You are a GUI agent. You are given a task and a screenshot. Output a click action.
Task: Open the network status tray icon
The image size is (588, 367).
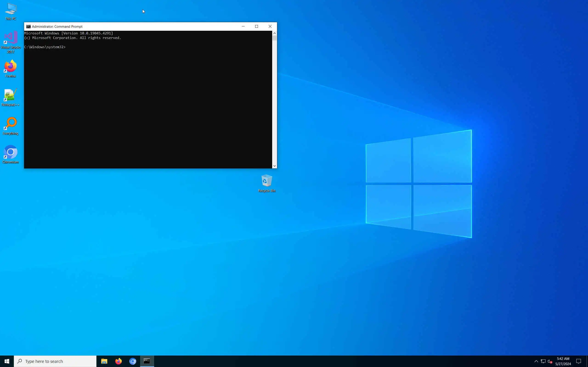pyautogui.click(x=543, y=361)
